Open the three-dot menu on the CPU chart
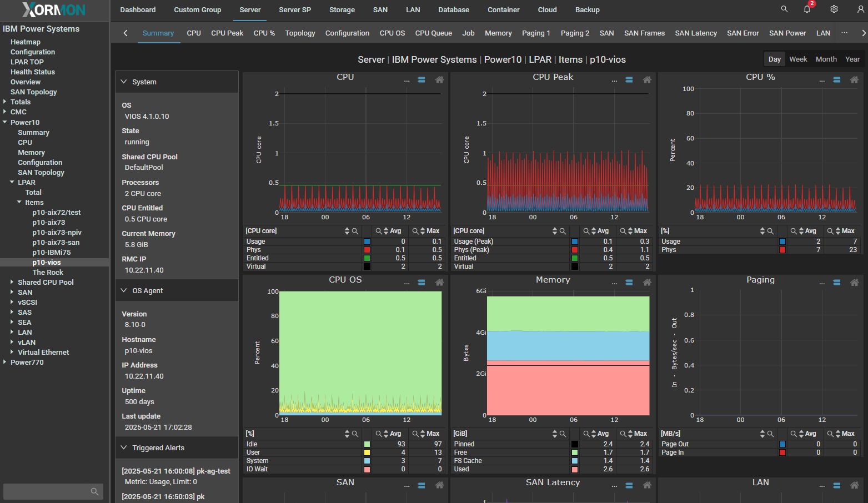868x503 pixels. [x=407, y=81]
